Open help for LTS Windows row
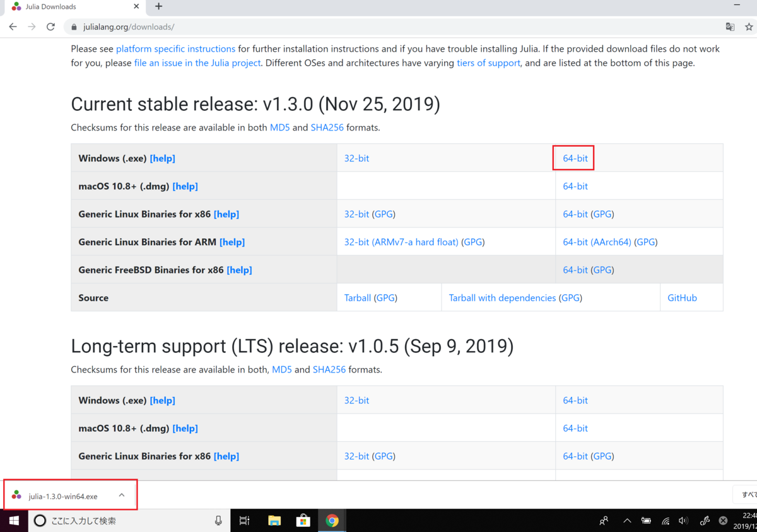 click(162, 400)
